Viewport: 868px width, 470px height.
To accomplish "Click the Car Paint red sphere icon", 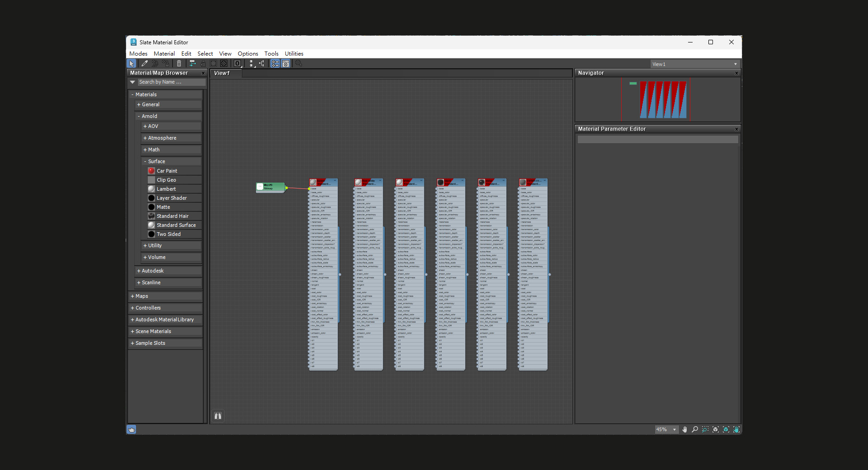I will (151, 171).
